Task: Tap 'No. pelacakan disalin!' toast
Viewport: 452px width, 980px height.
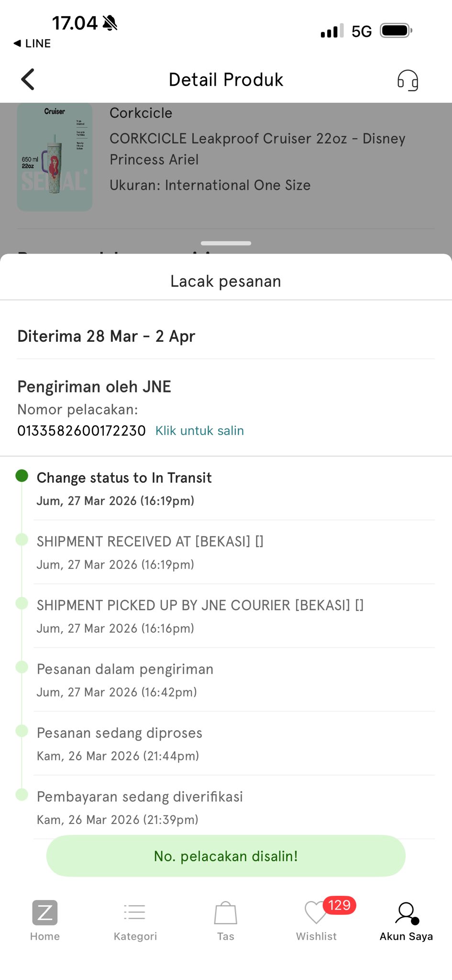Action: coord(226,856)
